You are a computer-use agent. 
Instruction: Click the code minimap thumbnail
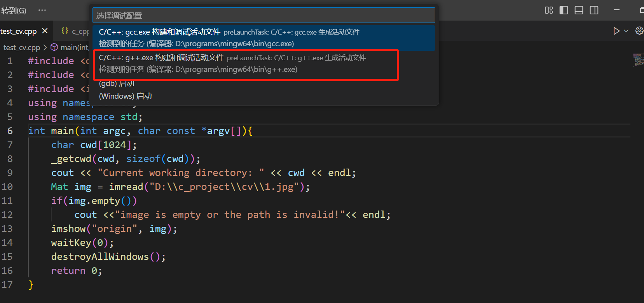638,60
